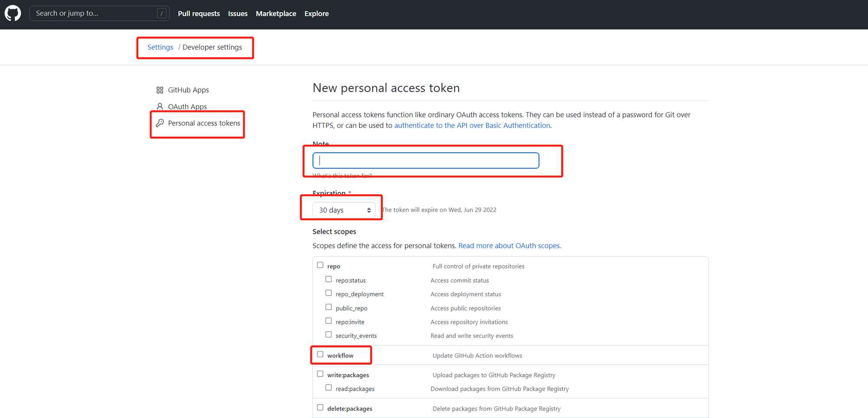This screenshot has height=418, width=868.
Task: Select GitHub Apps in the sidebar
Action: coord(188,90)
